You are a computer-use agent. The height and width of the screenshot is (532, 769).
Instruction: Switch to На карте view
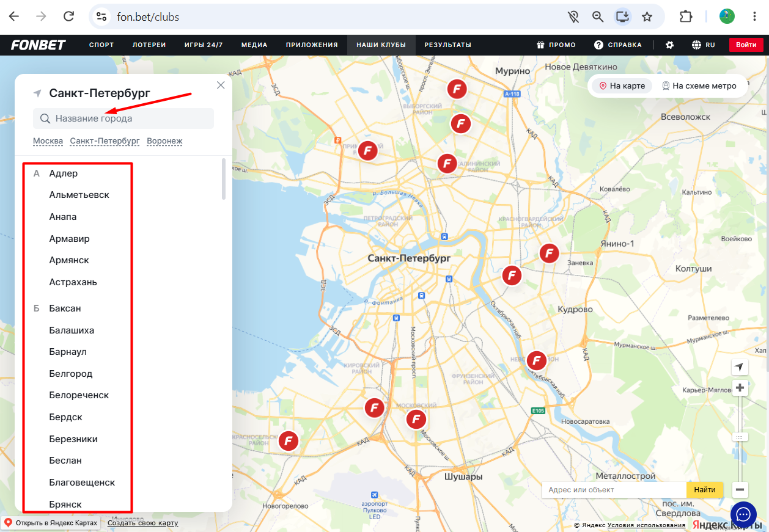pyautogui.click(x=622, y=86)
